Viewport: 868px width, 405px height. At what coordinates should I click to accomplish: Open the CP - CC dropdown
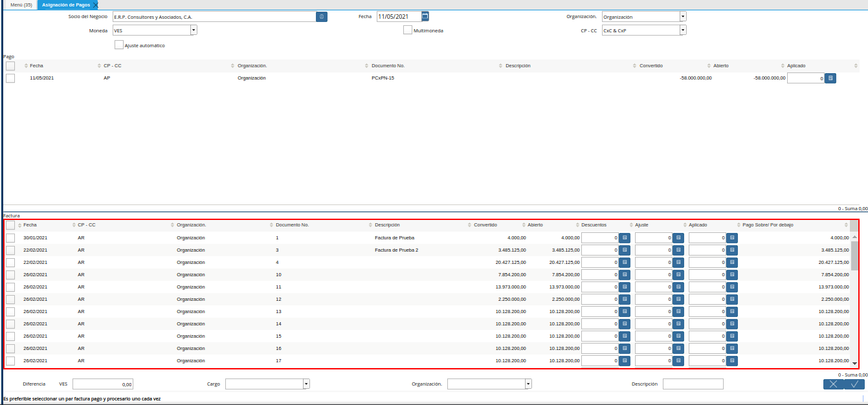[x=683, y=30]
